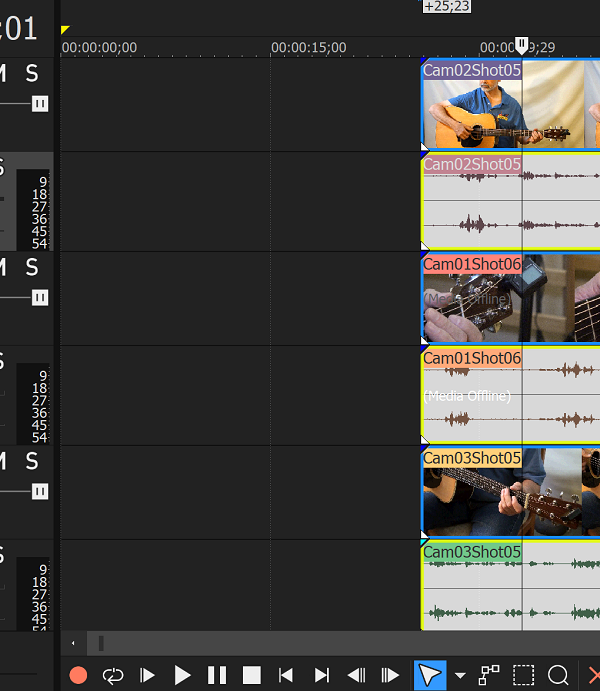Click the Cam02Shot05 video track level slider handle
The image size is (600, 691).
pos(40,104)
